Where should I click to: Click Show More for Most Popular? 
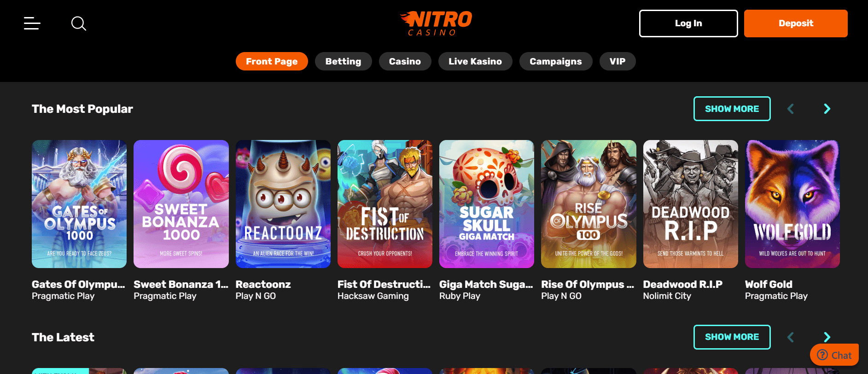(732, 109)
